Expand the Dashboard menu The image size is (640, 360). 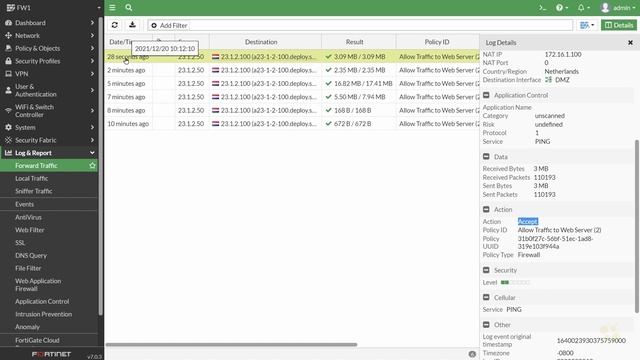click(49, 23)
